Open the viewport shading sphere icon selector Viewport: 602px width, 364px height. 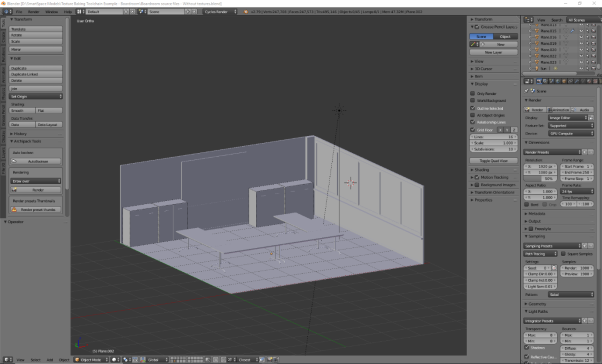(116, 360)
